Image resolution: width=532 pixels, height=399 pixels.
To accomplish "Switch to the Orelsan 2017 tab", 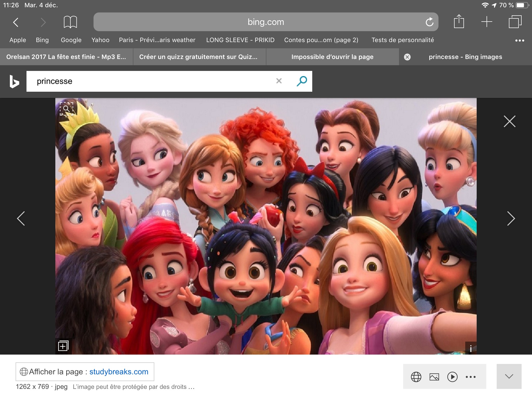I will pos(66,57).
